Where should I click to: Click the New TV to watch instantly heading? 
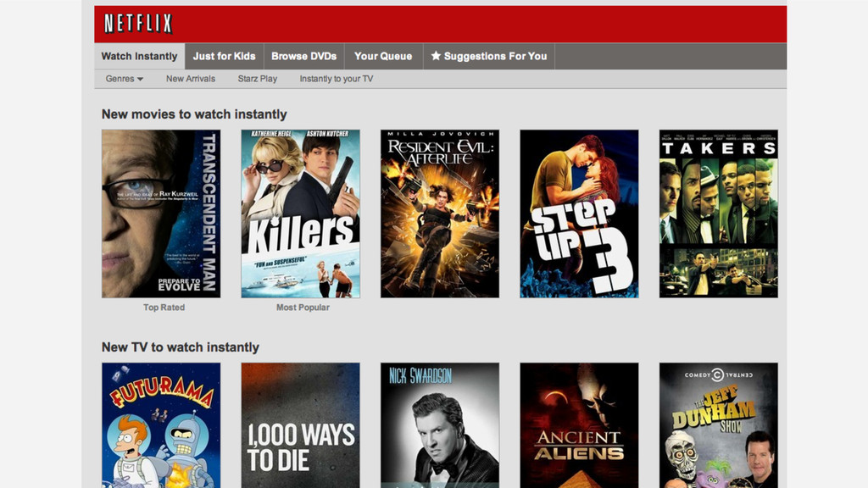181,347
